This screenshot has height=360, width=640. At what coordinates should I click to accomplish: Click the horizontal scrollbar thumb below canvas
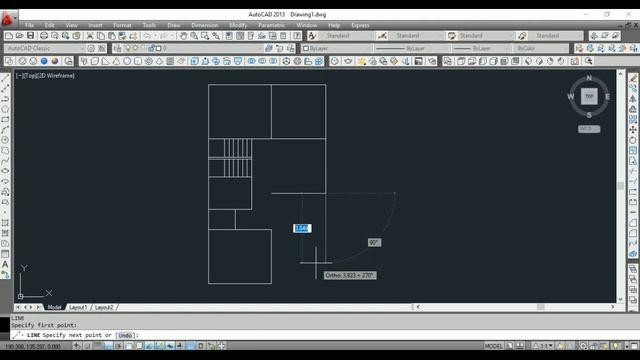coord(540,307)
